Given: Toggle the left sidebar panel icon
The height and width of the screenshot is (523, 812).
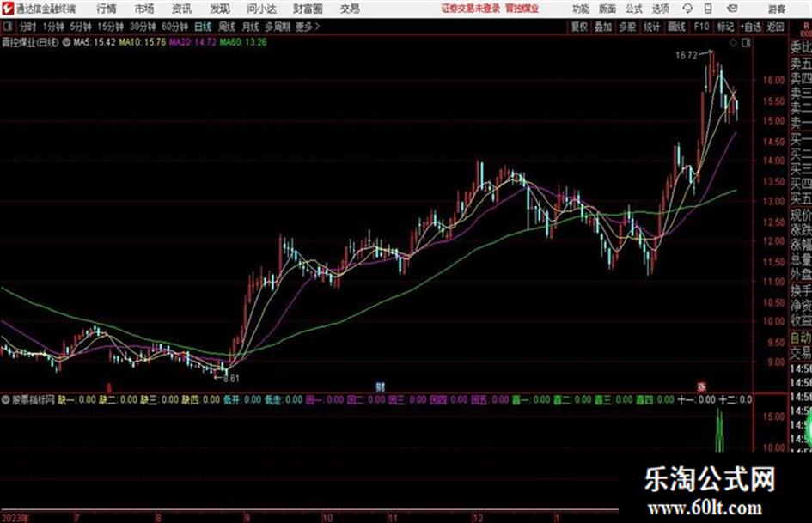Looking at the screenshot, I should point(7,27).
